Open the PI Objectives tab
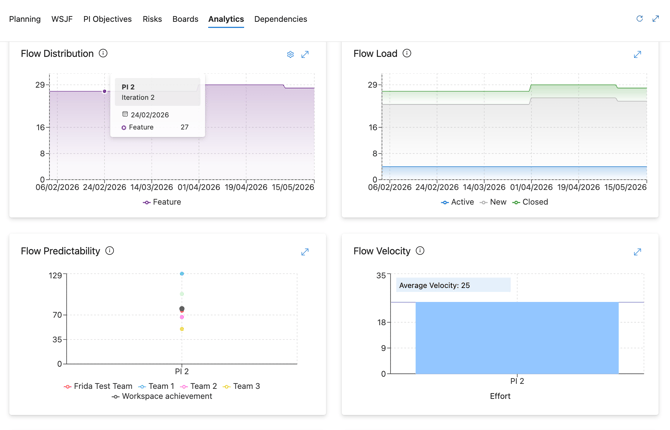Screen dimensions: 670x430 click(x=107, y=19)
